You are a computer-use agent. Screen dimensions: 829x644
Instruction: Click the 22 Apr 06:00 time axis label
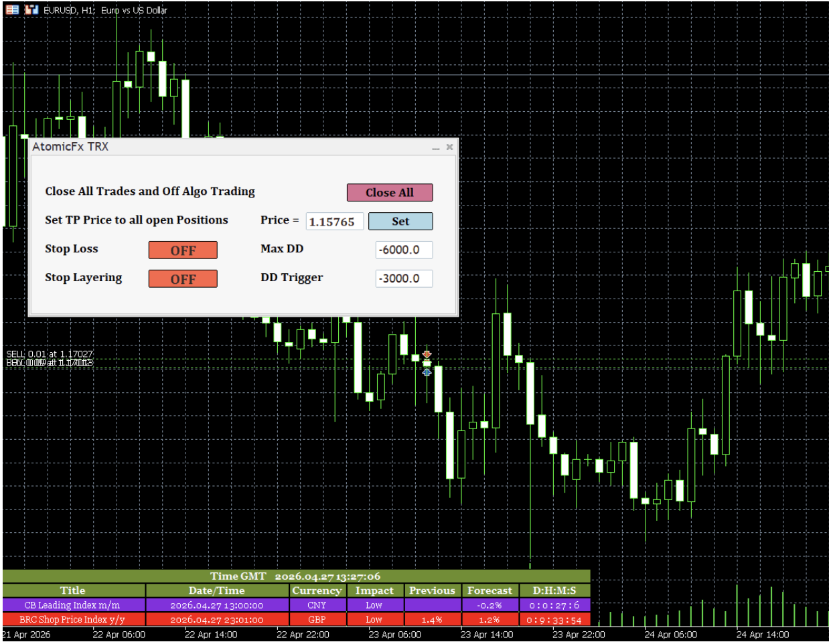119,635
